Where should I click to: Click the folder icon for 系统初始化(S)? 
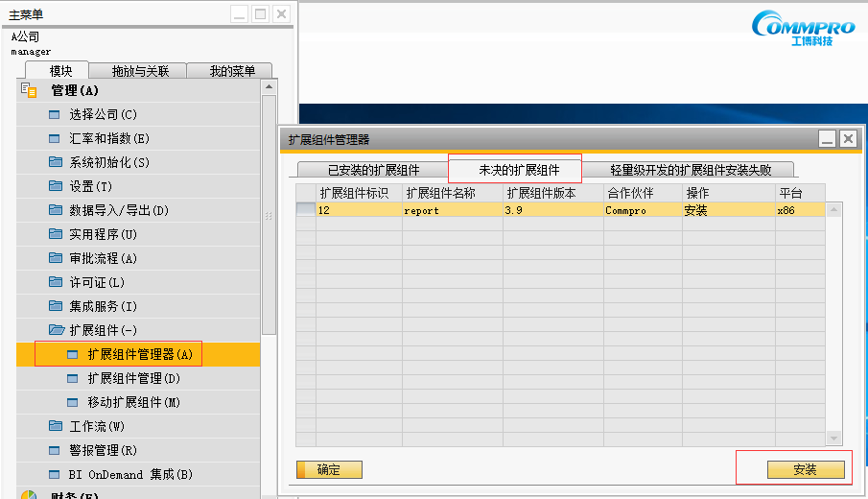pos(56,162)
